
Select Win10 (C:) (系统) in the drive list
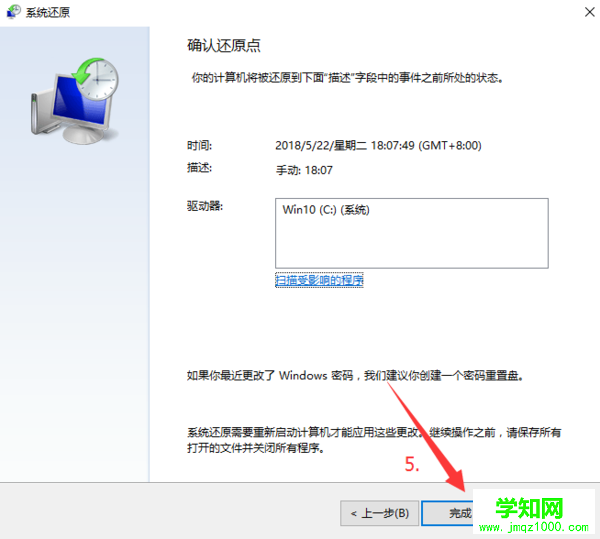[326, 210]
